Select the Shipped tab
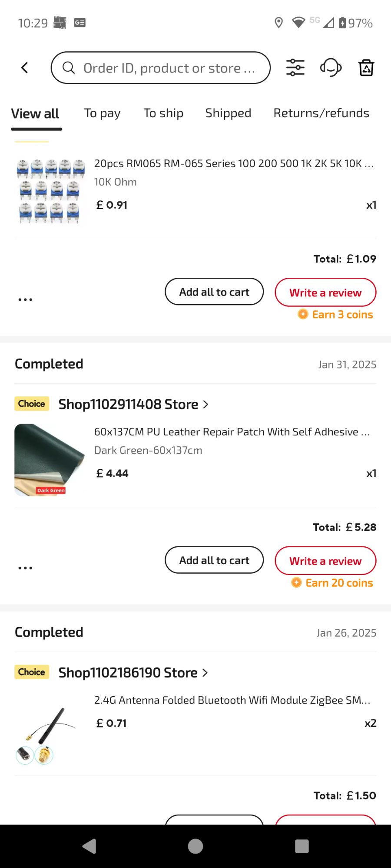 (228, 113)
